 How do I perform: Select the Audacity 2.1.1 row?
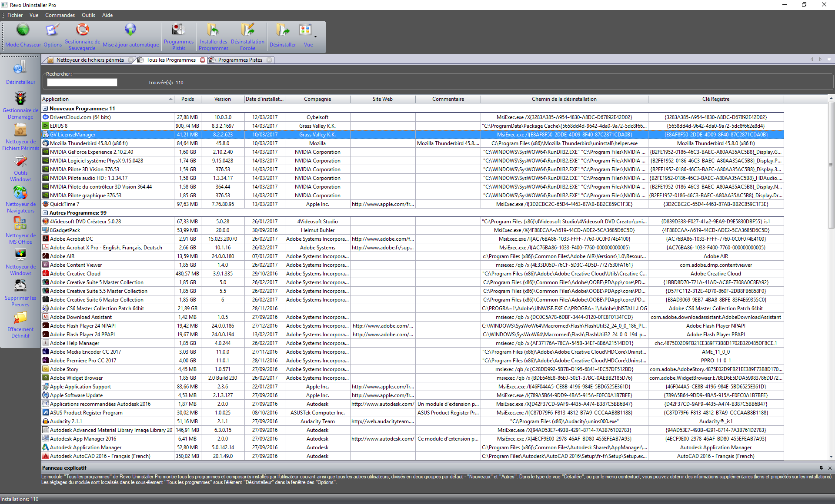pos(413,421)
